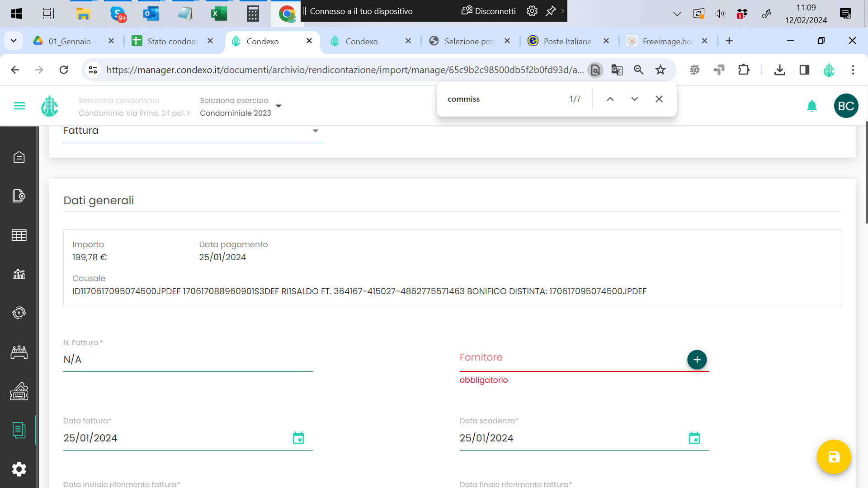868x488 pixels.
Task: Open the building home sidebar icon
Action: tap(19, 157)
